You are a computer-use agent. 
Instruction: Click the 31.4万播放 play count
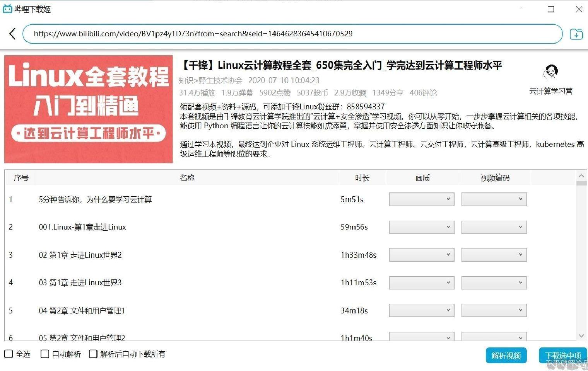tap(197, 93)
